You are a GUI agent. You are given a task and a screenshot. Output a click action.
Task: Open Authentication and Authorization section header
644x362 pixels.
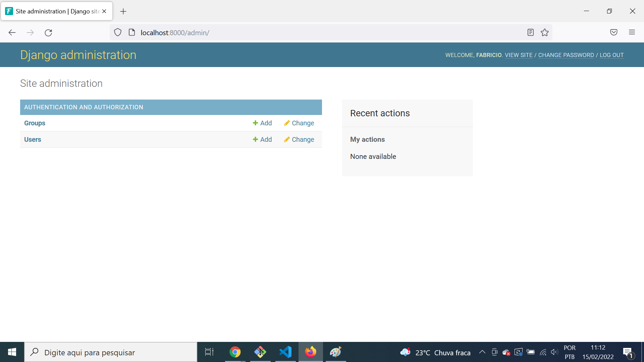84,107
